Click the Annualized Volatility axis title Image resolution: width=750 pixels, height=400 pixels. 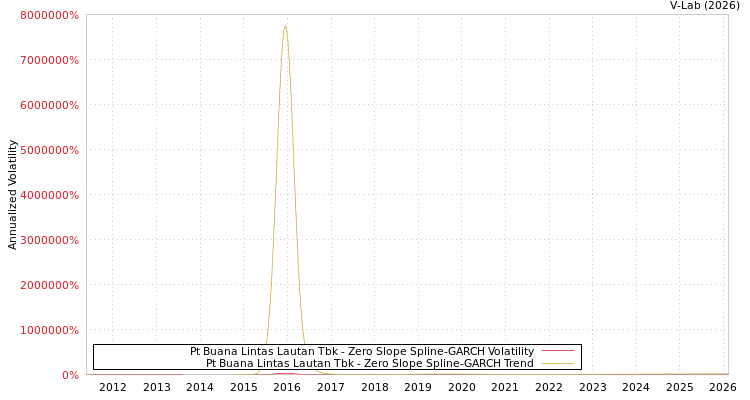[x=12, y=195]
